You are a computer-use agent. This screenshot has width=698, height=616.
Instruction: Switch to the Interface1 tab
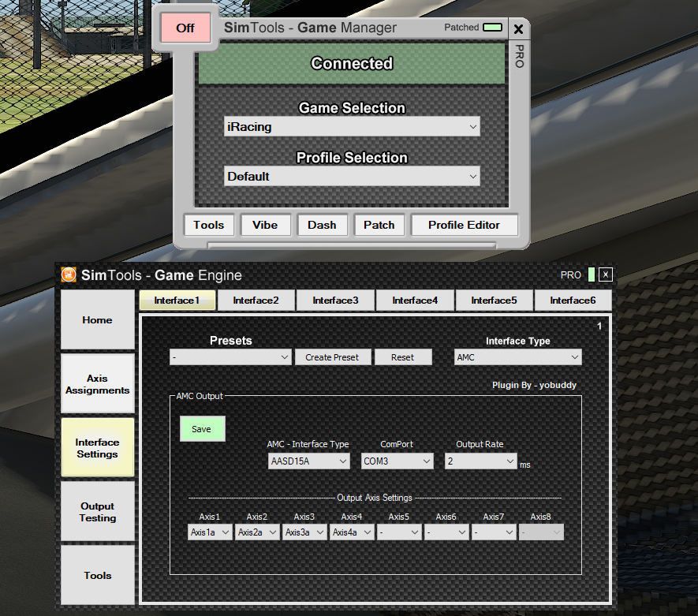point(177,301)
